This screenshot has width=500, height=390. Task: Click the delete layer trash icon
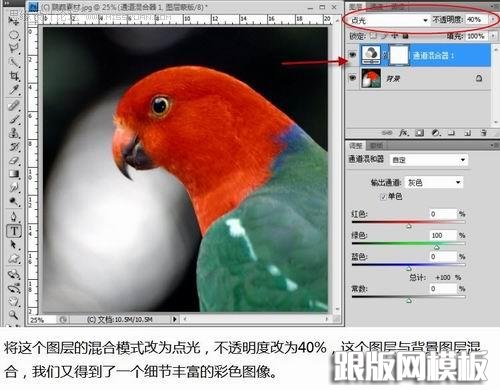pyautogui.click(x=484, y=133)
